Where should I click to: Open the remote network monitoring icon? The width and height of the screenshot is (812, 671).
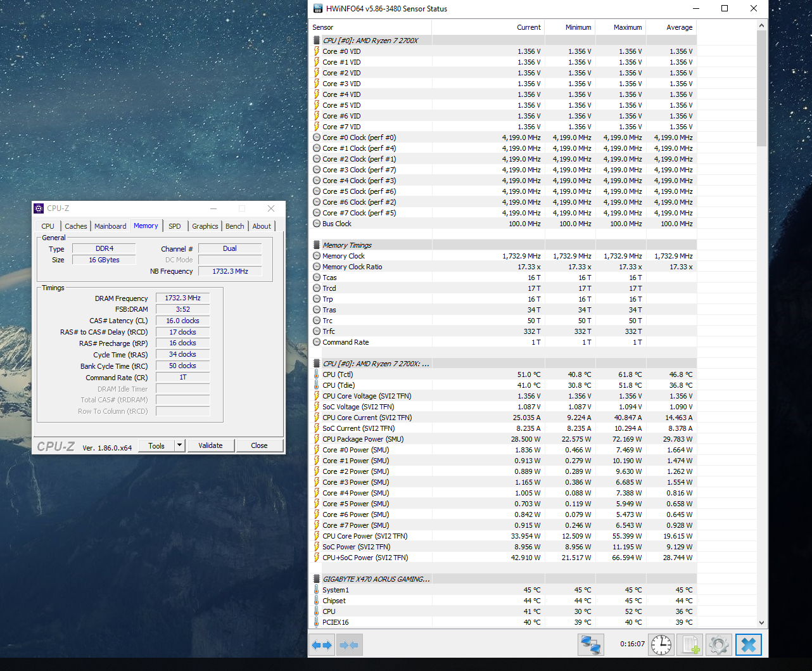point(590,645)
